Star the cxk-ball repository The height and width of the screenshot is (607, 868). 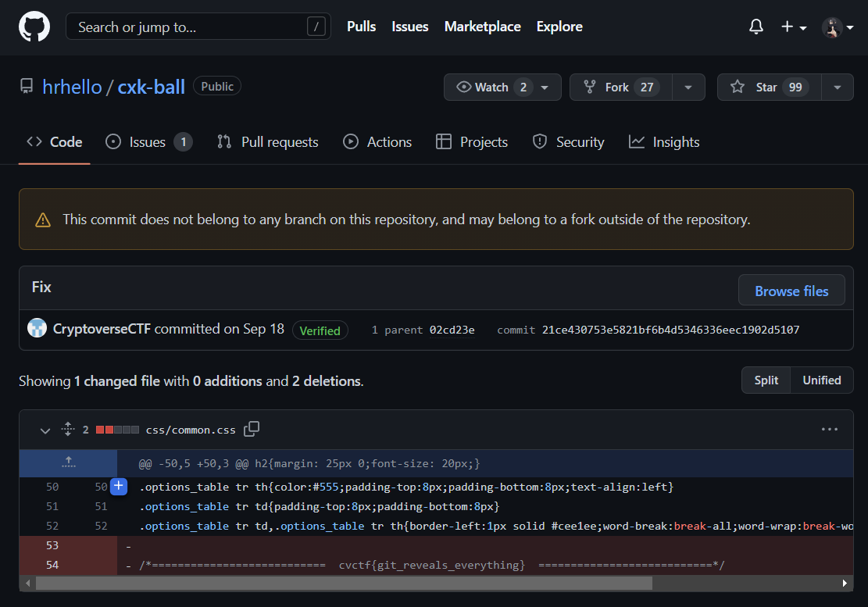pyautogui.click(x=769, y=87)
